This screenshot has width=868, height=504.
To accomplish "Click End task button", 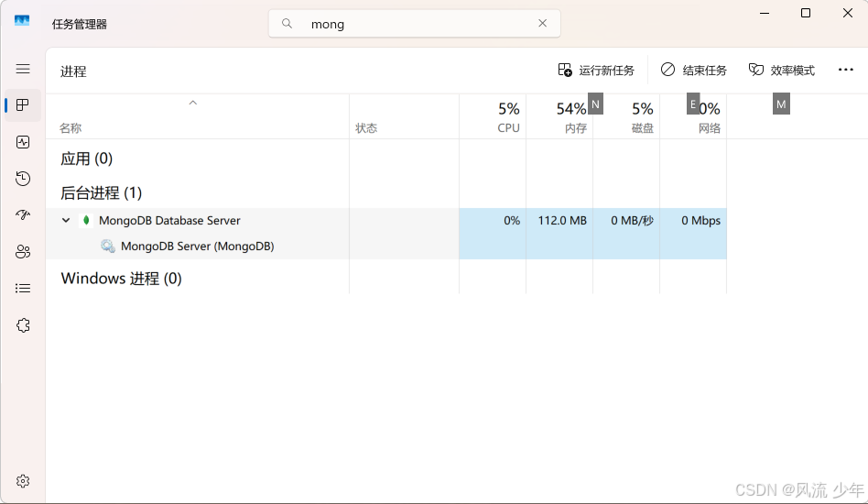I will point(694,71).
